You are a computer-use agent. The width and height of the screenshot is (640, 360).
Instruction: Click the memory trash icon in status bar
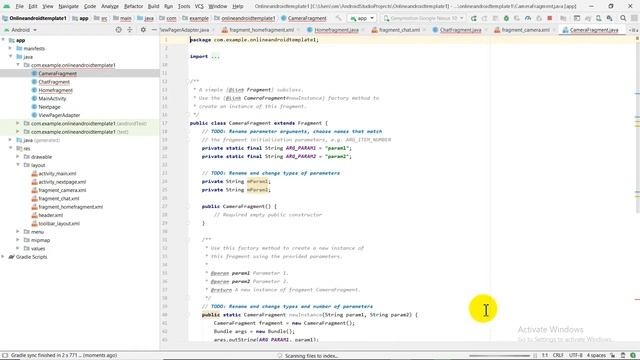tap(623, 356)
